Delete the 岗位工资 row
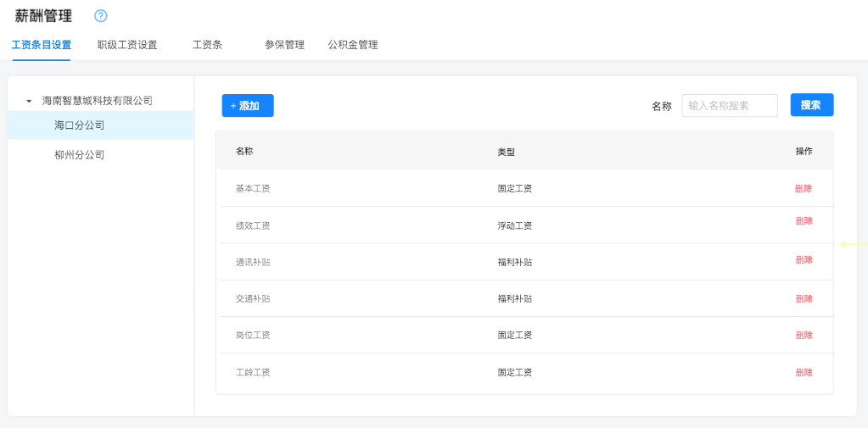The image size is (868, 428). 804,336
